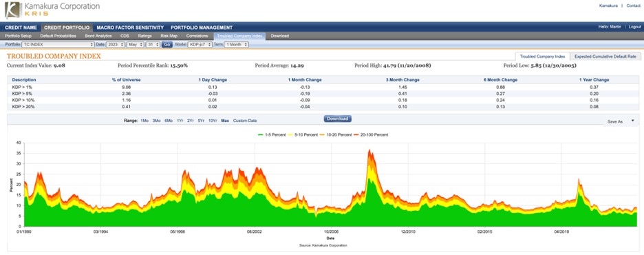Click the Period Average 14.29 text
The width and height of the screenshot is (644, 255).
click(279, 65)
